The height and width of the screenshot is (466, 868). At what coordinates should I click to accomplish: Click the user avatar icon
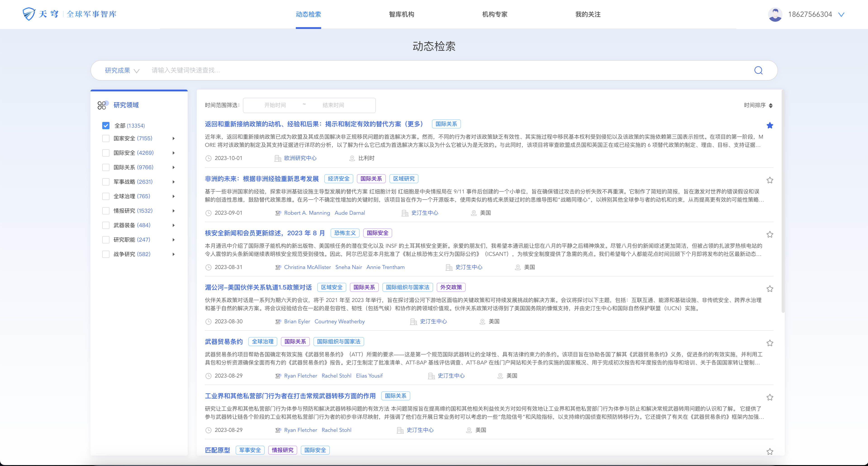(x=775, y=14)
